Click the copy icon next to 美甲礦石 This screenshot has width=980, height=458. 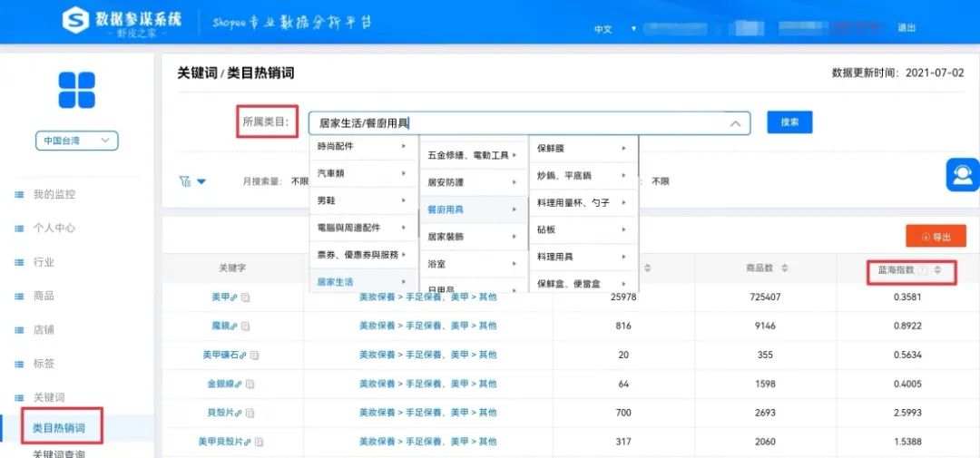click(x=254, y=355)
